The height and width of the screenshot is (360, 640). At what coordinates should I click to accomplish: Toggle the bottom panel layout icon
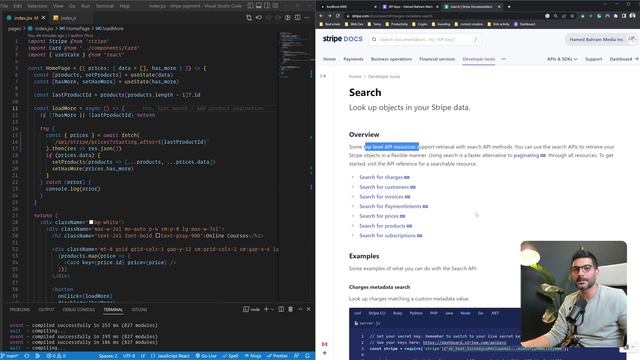coord(259,6)
